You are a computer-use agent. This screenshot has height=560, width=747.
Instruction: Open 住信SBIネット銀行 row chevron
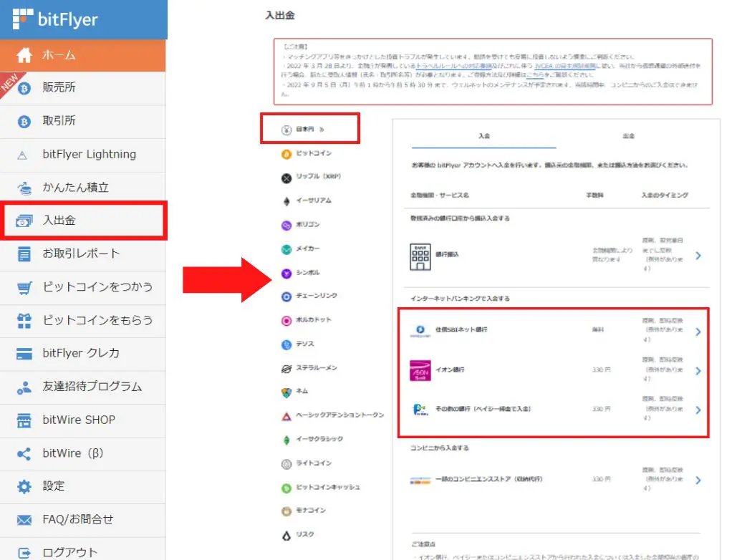pos(699,332)
